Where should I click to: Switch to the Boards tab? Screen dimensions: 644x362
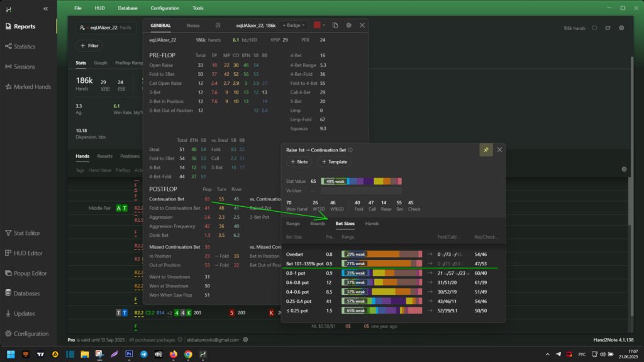318,223
